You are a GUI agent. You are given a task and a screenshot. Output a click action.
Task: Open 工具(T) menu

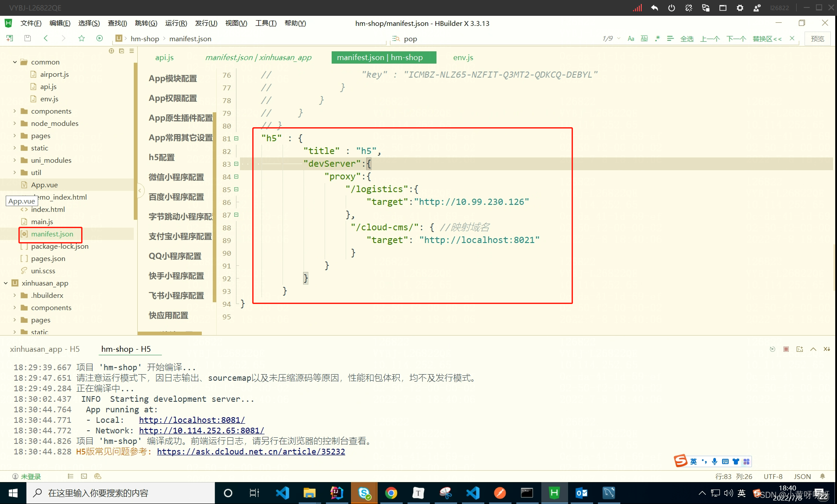pyautogui.click(x=266, y=23)
